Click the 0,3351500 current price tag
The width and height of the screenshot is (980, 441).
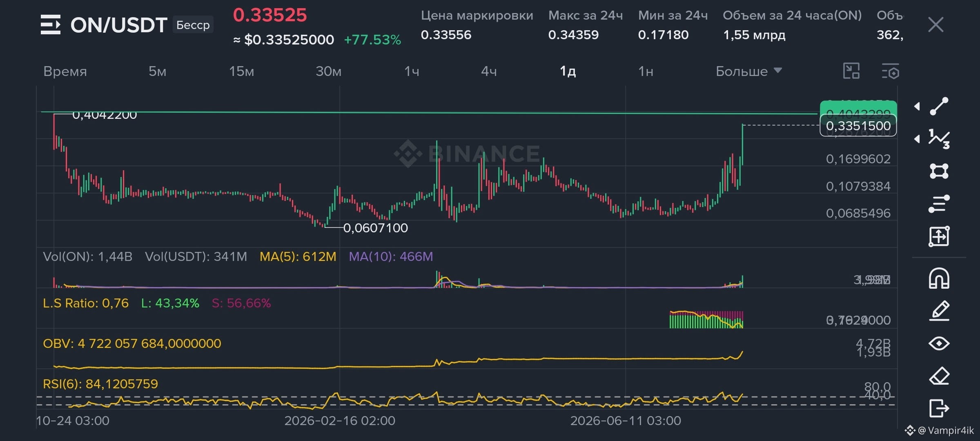[x=858, y=126]
